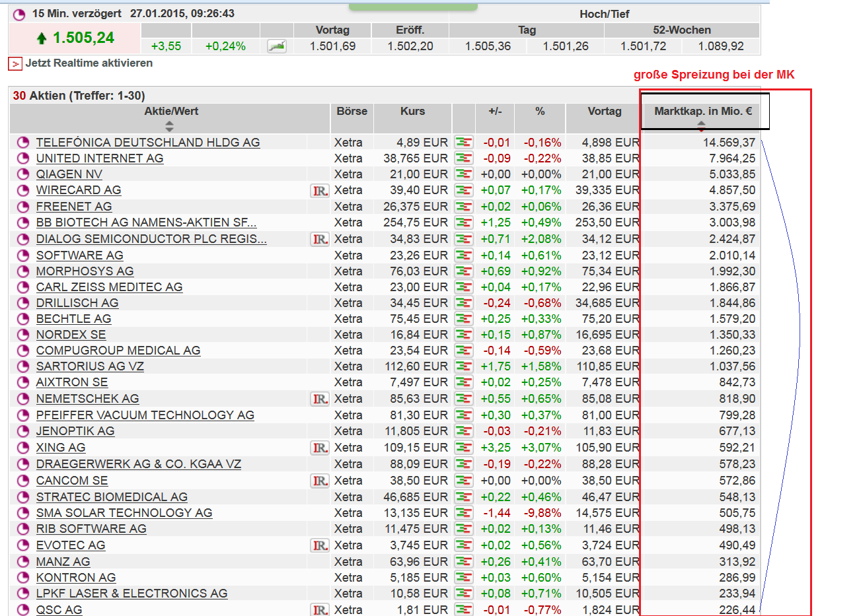Open the IR icon for XING AG

click(x=320, y=448)
